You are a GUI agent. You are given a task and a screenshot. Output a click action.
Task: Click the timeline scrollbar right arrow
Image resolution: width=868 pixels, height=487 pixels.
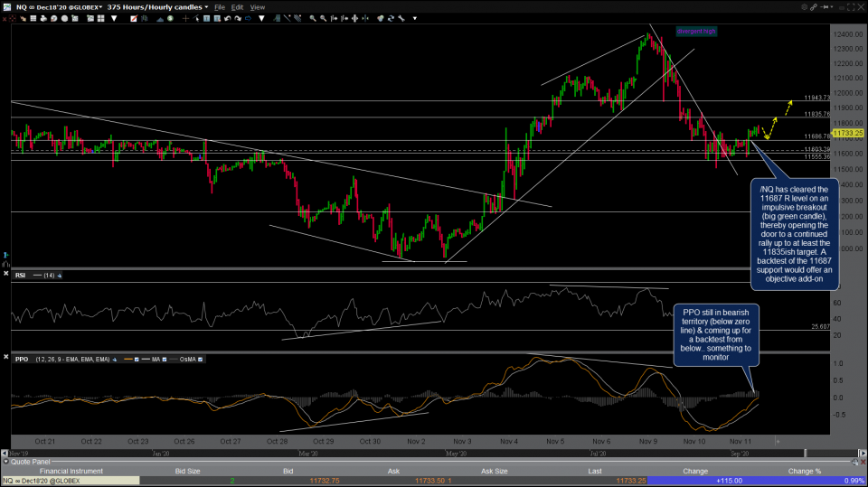click(x=863, y=453)
